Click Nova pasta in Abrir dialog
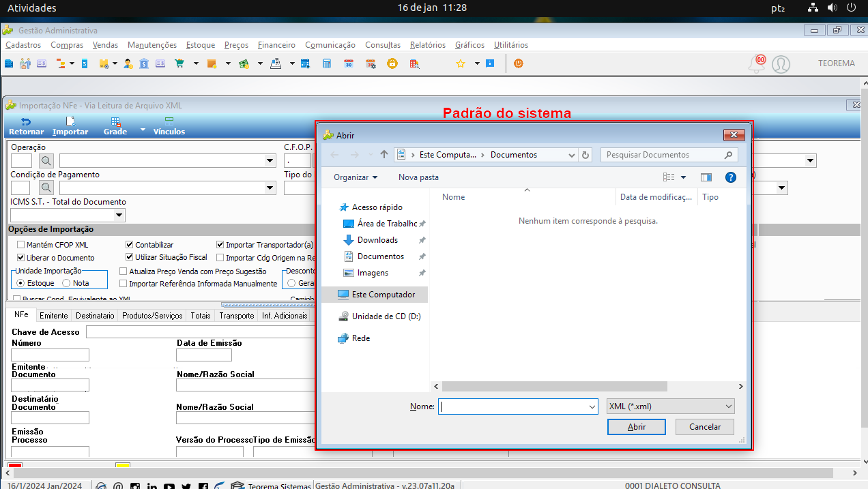 pos(418,177)
